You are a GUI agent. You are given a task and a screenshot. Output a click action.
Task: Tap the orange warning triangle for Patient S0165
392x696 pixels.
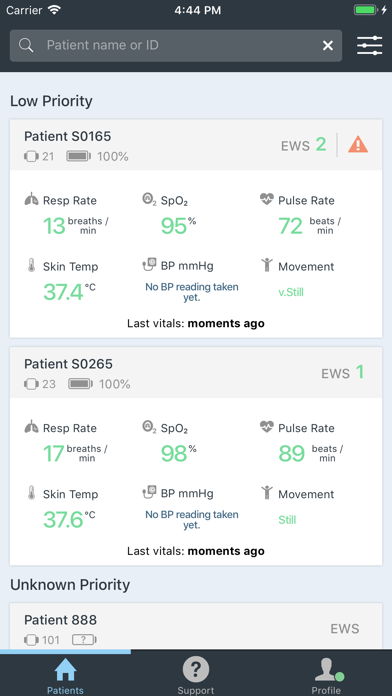click(358, 145)
